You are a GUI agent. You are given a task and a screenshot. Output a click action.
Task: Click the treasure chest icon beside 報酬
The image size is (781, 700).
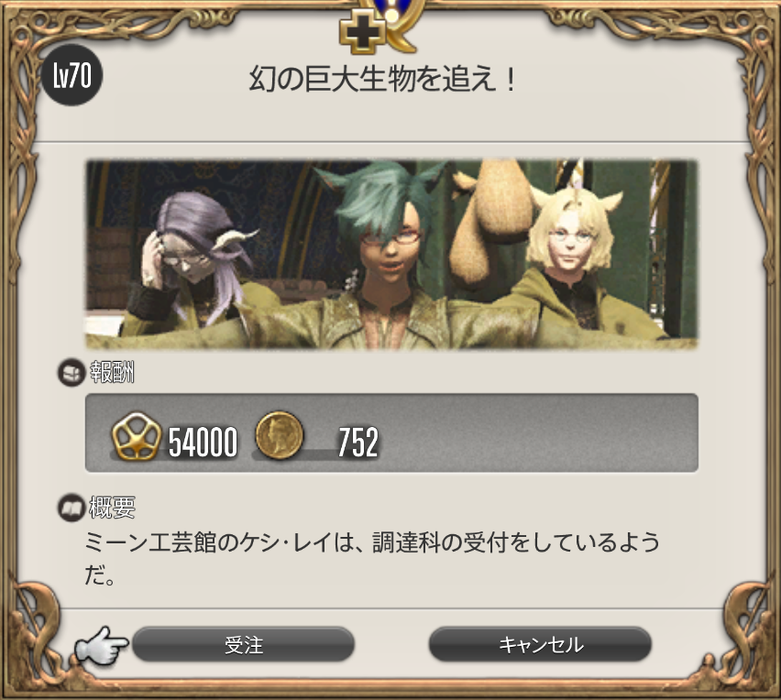click(71, 373)
